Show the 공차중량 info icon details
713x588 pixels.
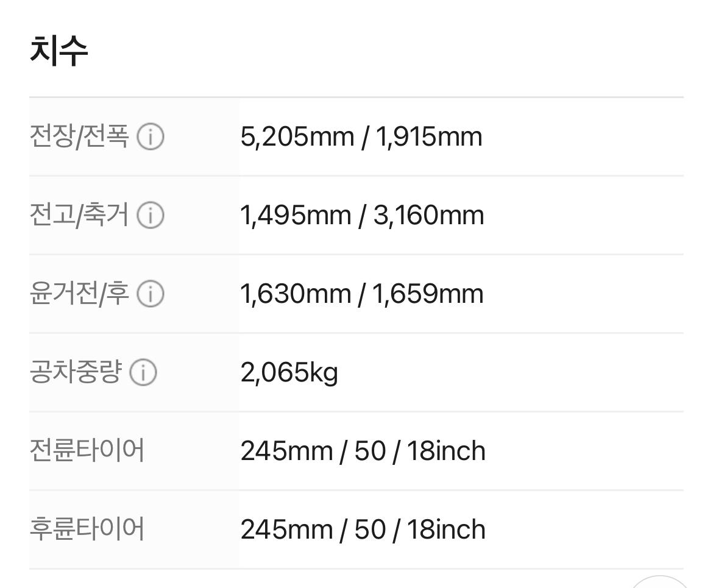(143, 372)
